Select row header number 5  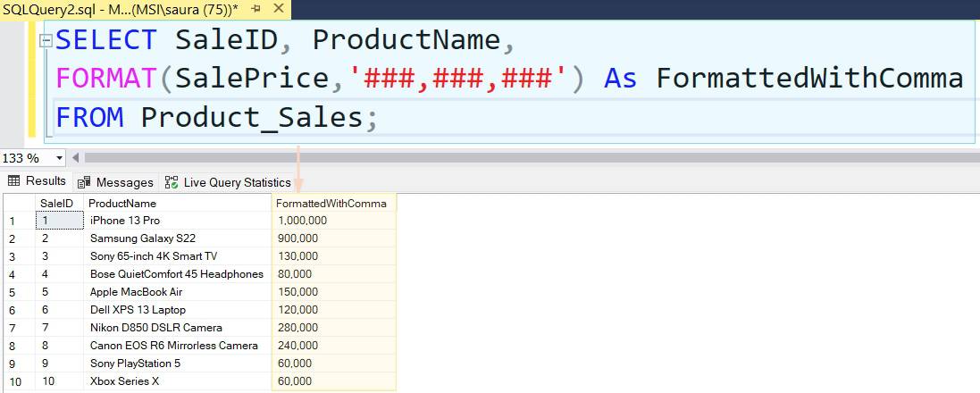tap(20, 292)
